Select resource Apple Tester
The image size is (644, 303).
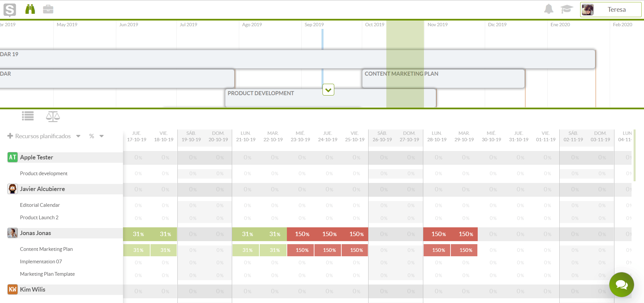click(x=36, y=157)
